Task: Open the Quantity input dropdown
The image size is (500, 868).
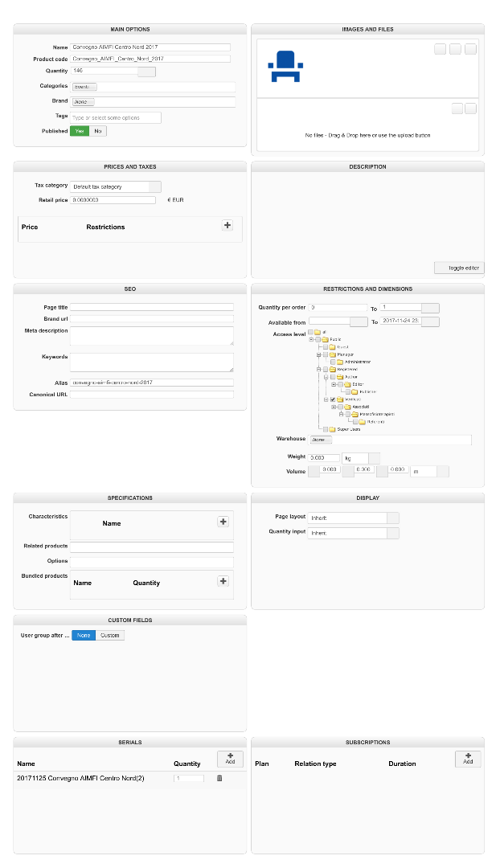Action: (x=353, y=533)
